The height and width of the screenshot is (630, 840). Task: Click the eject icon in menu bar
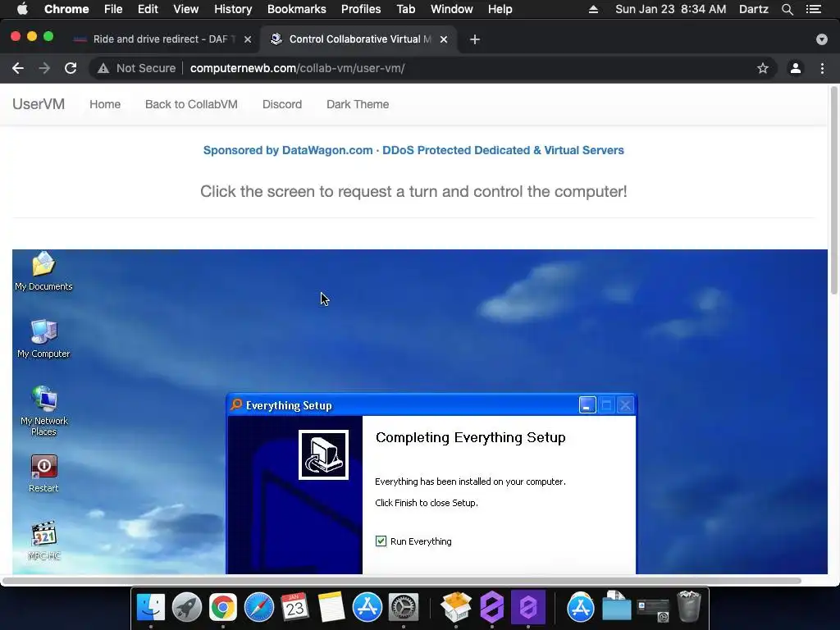pos(593,9)
